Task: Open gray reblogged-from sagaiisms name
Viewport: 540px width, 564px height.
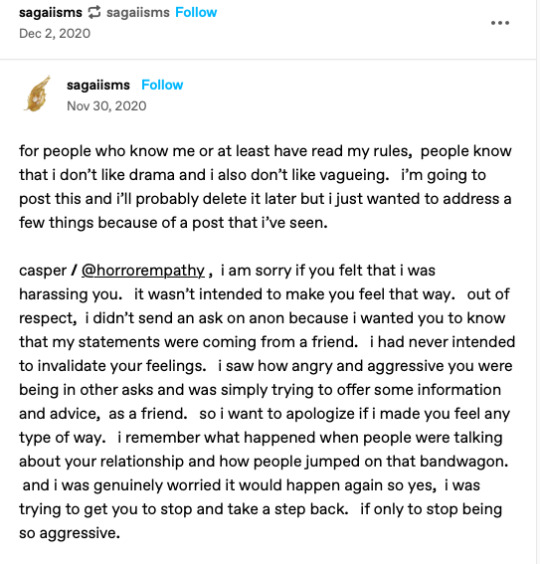Action: (138, 13)
